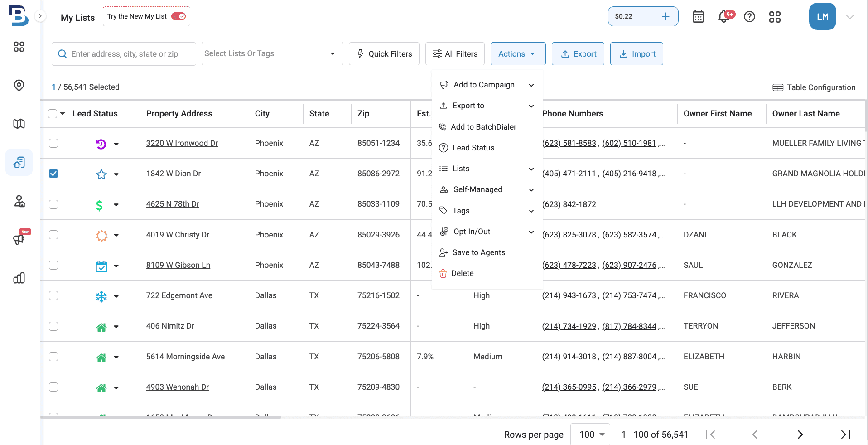
Task: Open the campaigns megaphone icon in sidebar
Action: 19,239
